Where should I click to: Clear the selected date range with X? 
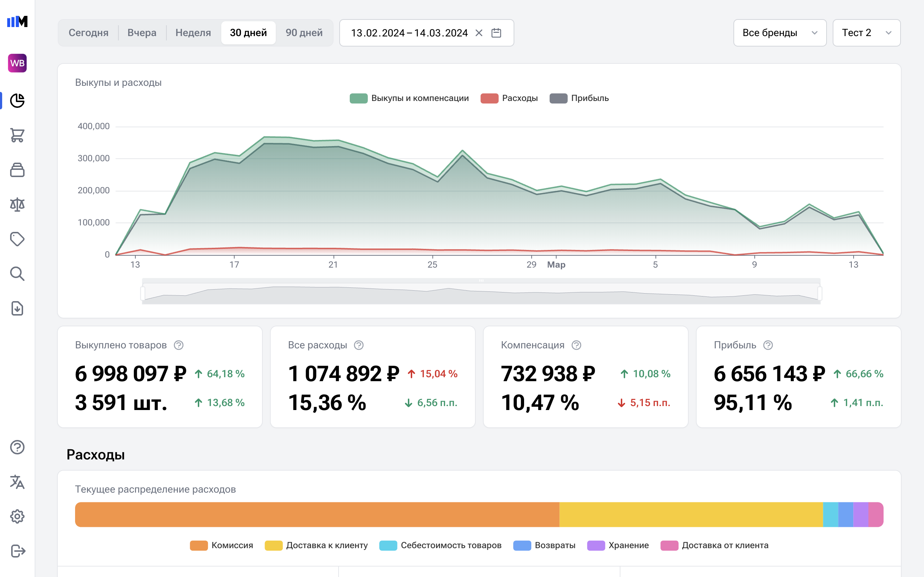point(479,33)
